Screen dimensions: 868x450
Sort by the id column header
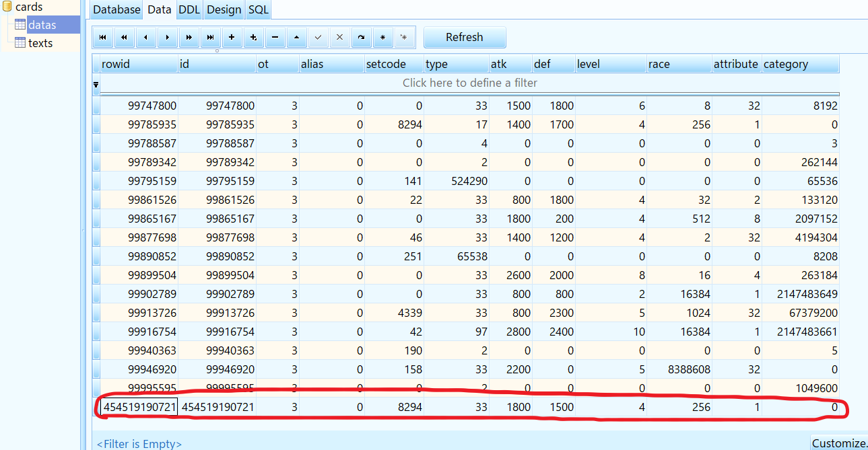[x=217, y=64]
